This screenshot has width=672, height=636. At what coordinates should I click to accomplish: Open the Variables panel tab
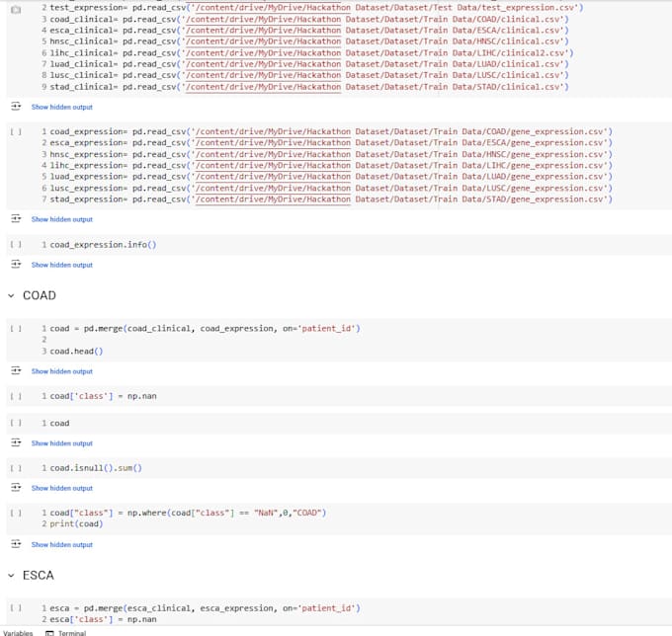[17, 632]
